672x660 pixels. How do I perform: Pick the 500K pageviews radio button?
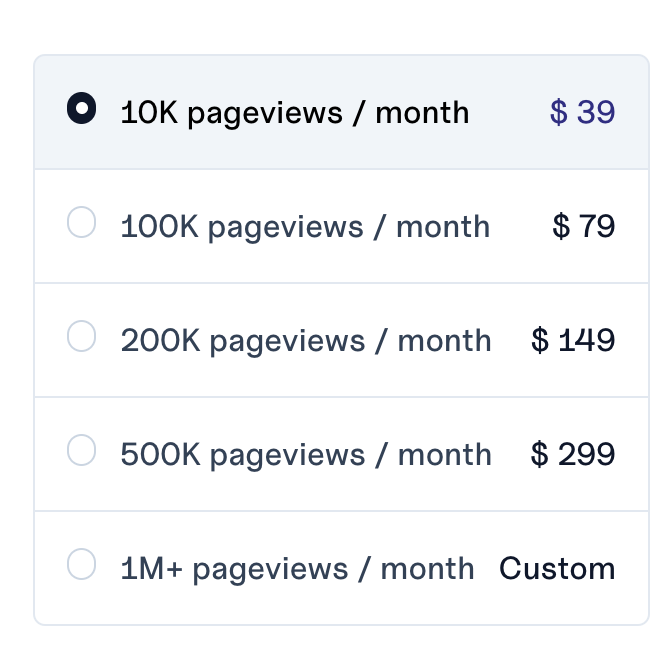tap(81, 450)
